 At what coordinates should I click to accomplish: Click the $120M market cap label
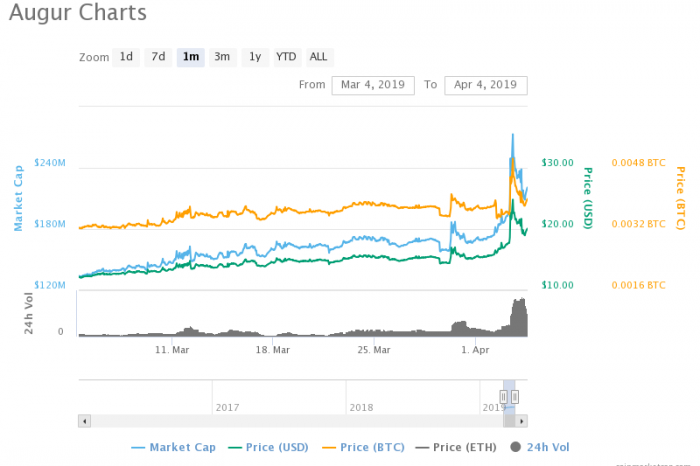50,285
